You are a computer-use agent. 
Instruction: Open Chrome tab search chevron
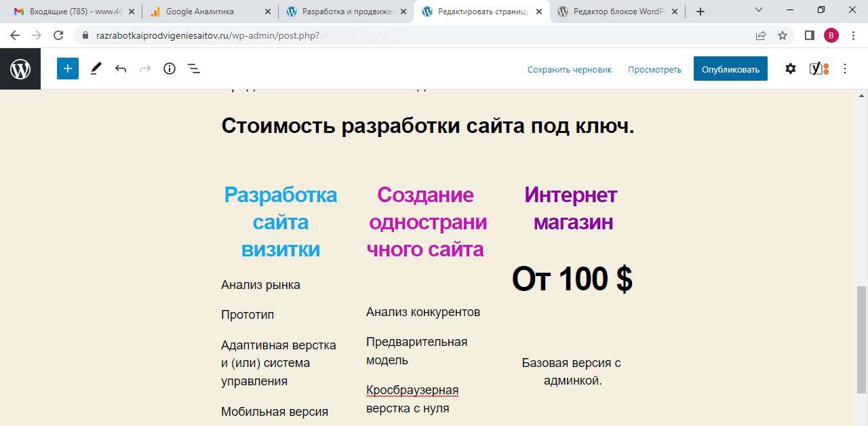click(759, 10)
